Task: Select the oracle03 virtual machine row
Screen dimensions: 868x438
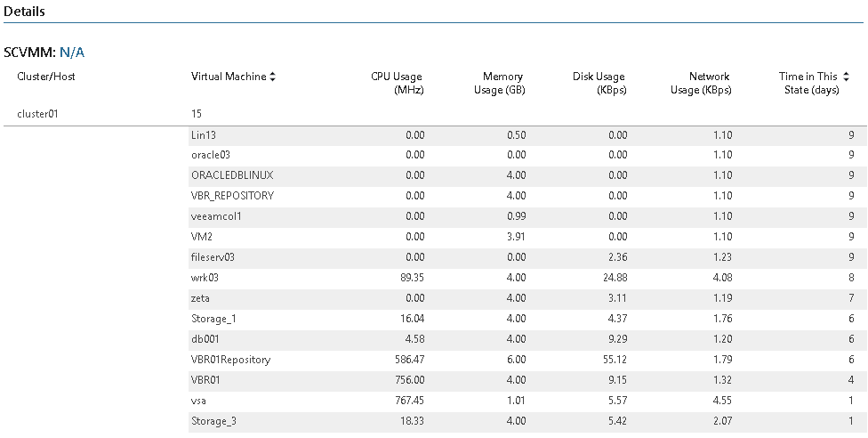Action: pyautogui.click(x=526, y=155)
